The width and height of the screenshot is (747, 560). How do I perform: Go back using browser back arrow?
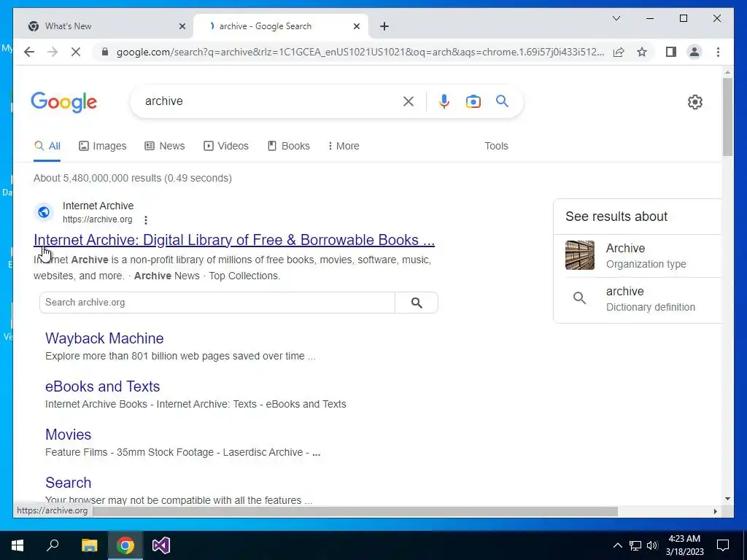[29, 52]
